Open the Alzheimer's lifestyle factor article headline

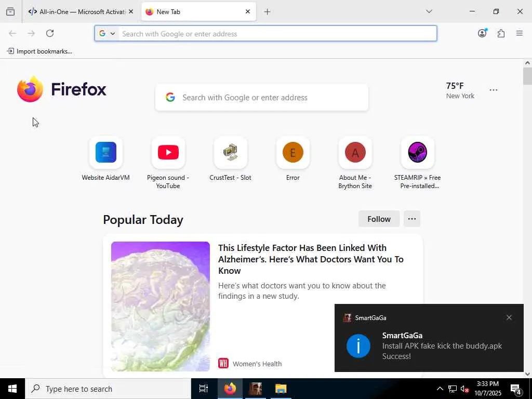[x=311, y=259]
